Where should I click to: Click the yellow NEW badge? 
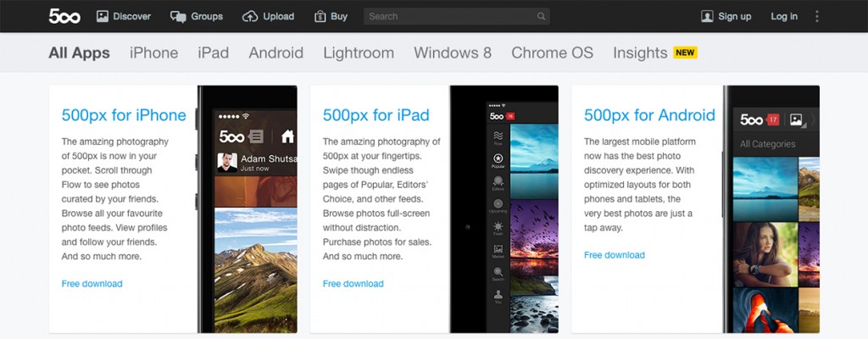click(x=685, y=53)
